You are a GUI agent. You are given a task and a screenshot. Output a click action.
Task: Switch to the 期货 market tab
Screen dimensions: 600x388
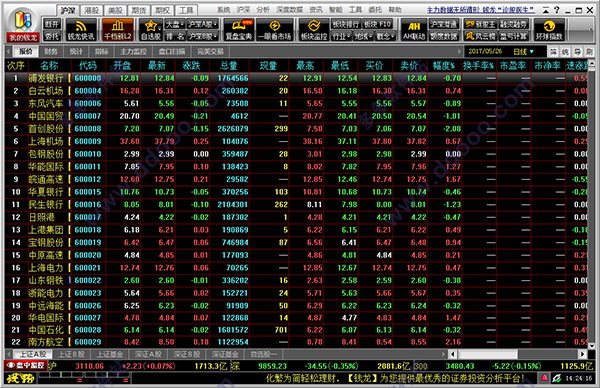point(139,10)
